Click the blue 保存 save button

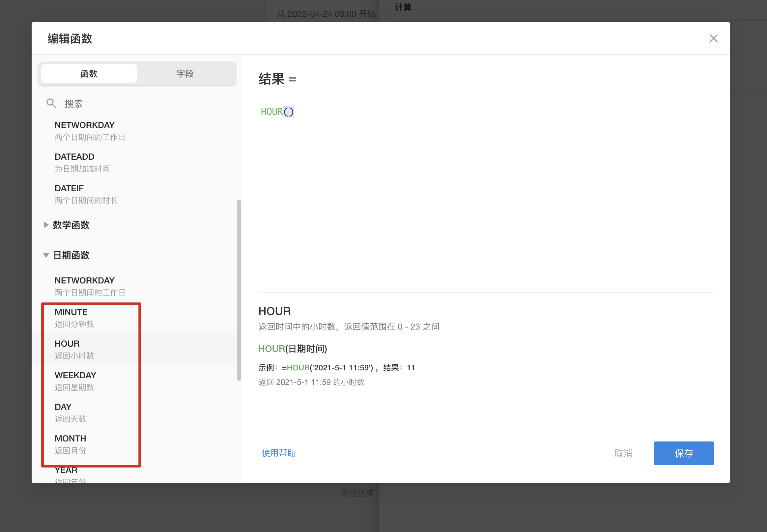point(683,453)
